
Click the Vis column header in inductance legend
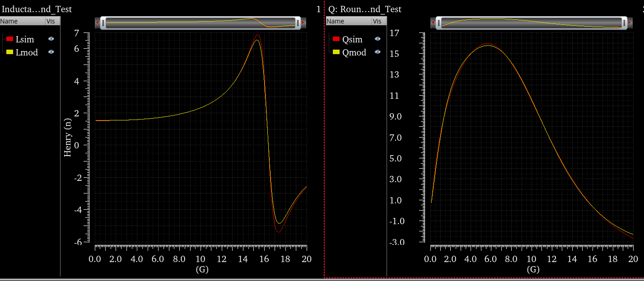[52, 21]
